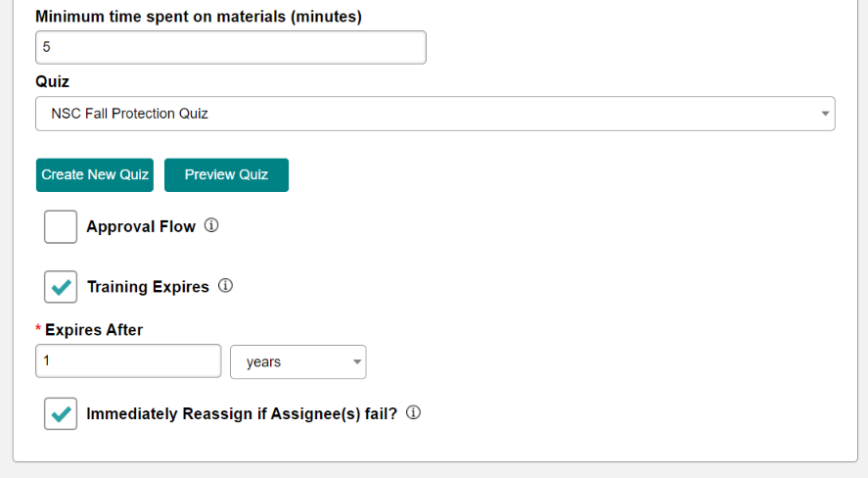Click the Expires After number field

pyautogui.click(x=128, y=361)
